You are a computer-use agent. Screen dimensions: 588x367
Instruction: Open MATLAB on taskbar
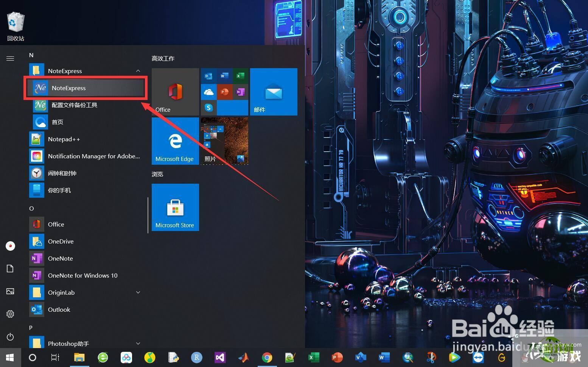click(x=243, y=357)
